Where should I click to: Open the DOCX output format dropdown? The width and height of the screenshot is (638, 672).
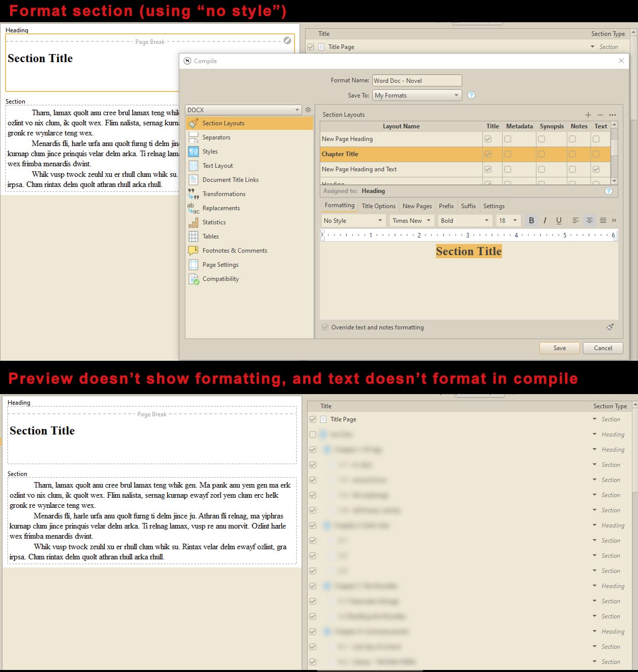click(x=243, y=110)
